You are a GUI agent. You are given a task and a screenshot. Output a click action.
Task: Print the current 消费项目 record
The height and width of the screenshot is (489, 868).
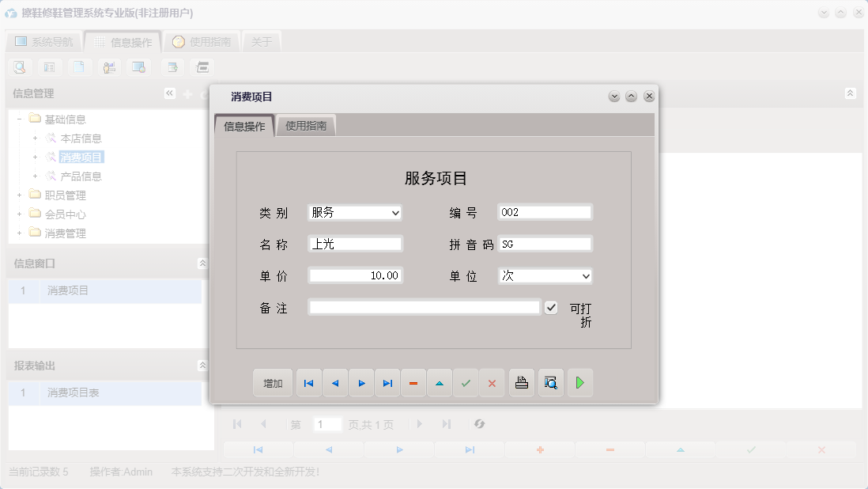[x=521, y=382]
